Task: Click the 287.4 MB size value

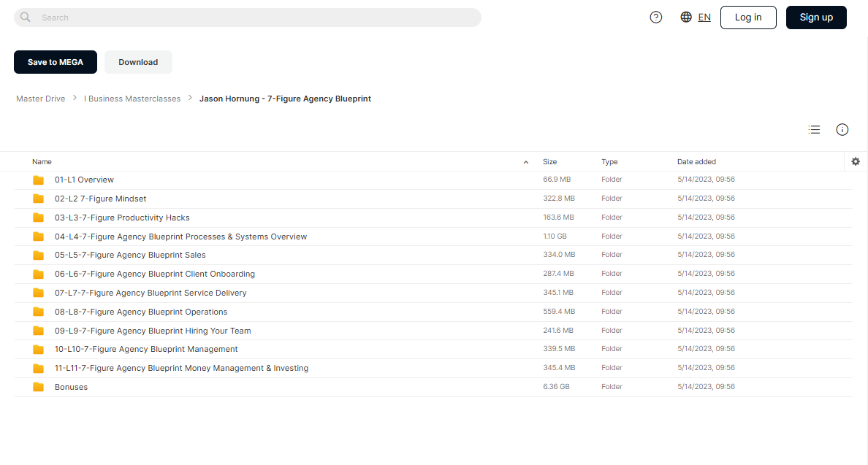Action: click(558, 273)
